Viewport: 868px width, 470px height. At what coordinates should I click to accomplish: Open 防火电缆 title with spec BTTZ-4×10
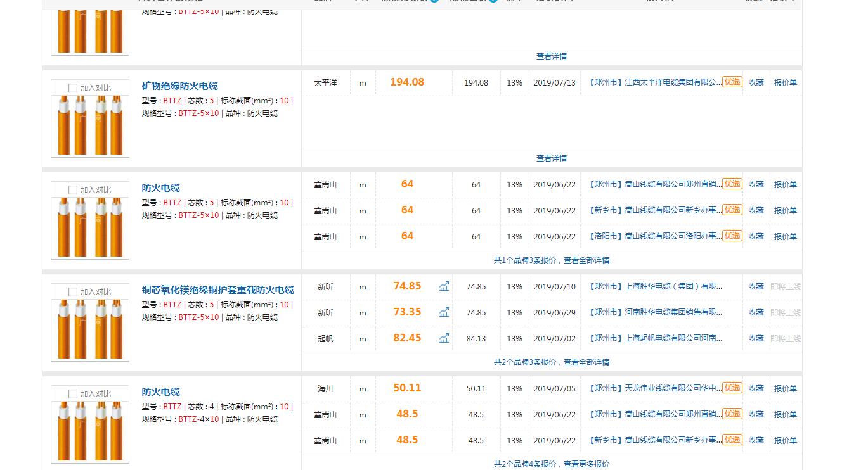pyautogui.click(x=161, y=392)
